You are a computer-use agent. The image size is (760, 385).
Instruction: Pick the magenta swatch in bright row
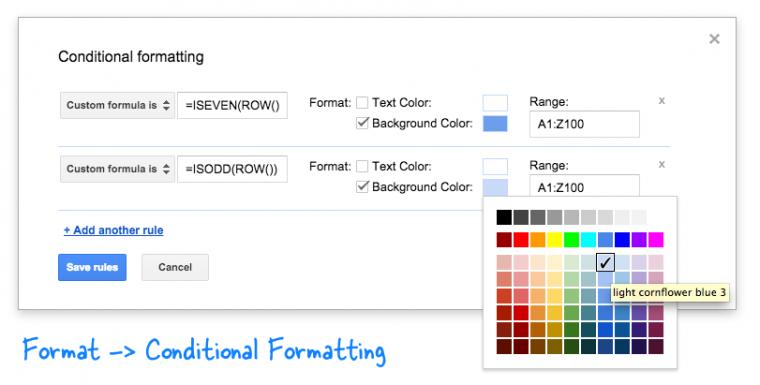coord(656,240)
